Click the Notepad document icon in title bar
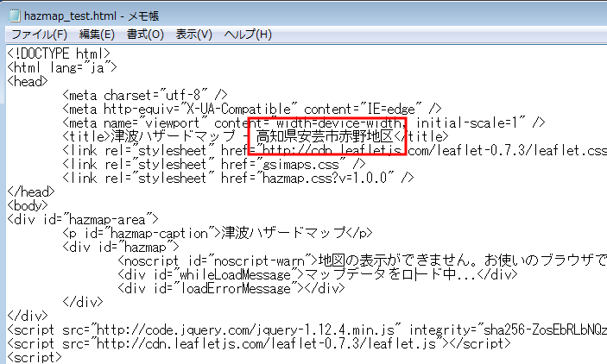607x364 pixels. [15, 16]
